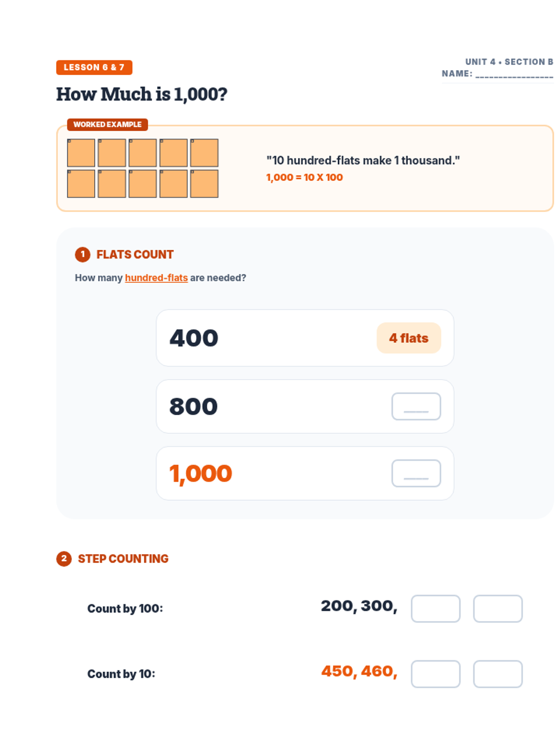Screen dimensions: 560x747
Task: Click the Name blank line field
Action: tap(514, 74)
